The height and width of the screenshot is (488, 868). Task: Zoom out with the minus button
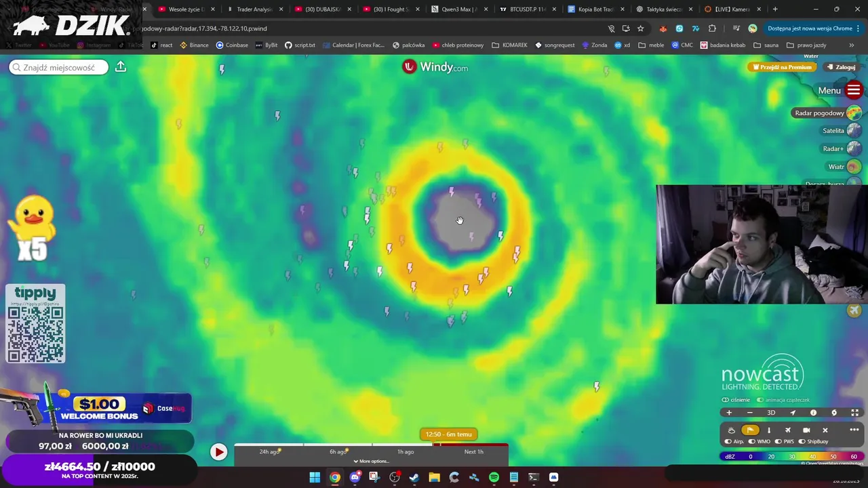point(750,413)
